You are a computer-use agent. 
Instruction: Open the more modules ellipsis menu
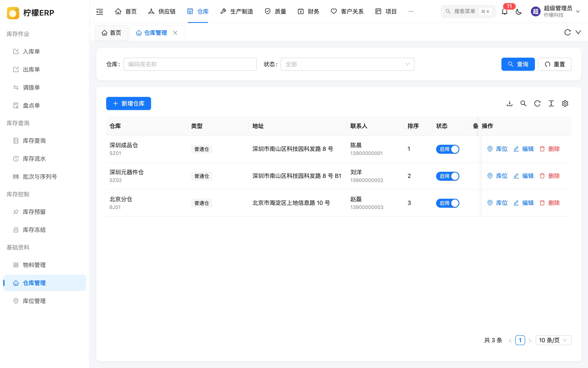pos(411,11)
